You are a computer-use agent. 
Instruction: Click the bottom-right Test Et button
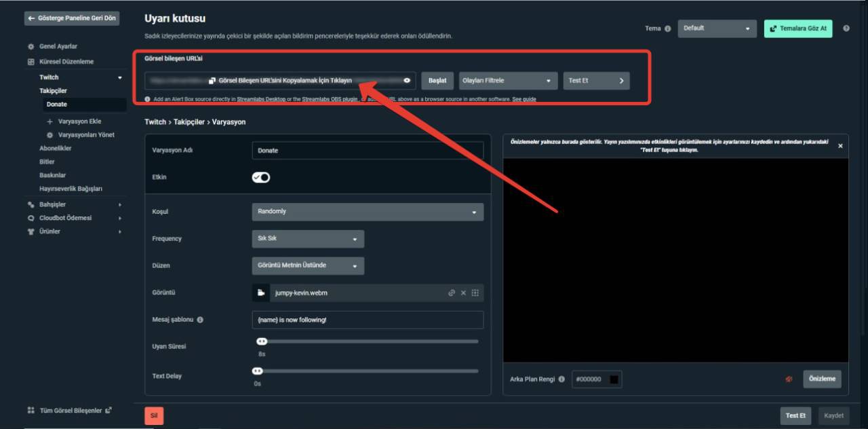click(x=795, y=415)
